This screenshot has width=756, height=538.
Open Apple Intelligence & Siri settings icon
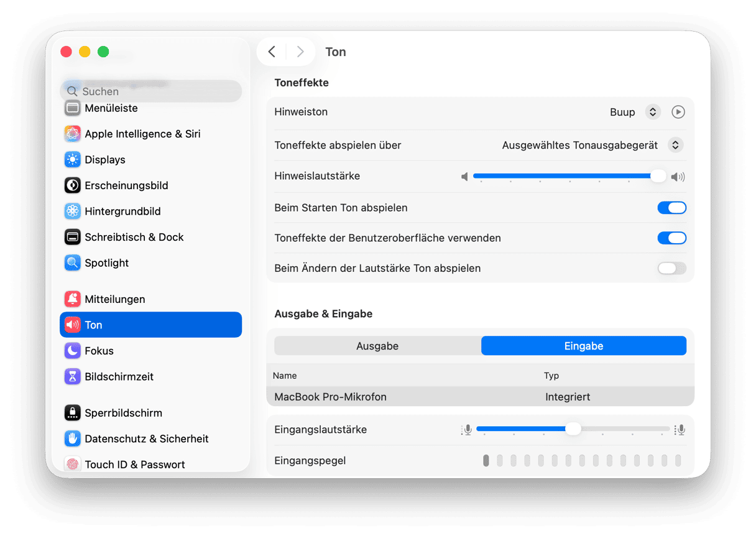click(x=73, y=134)
